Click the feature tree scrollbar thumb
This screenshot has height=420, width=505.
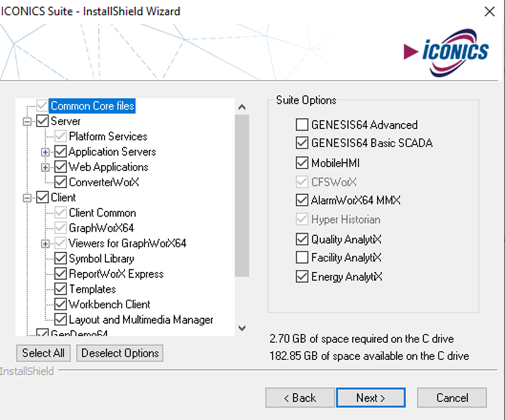(242, 195)
